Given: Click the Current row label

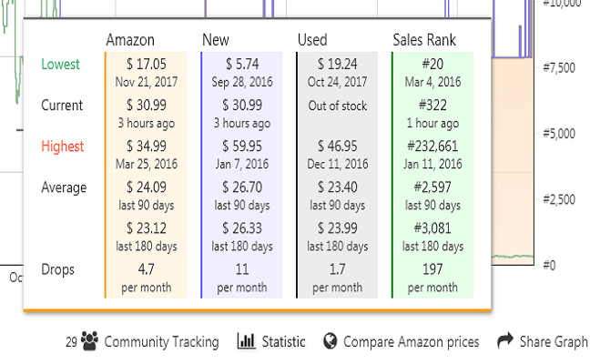Looking at the screenshot, I should point(63,106).
